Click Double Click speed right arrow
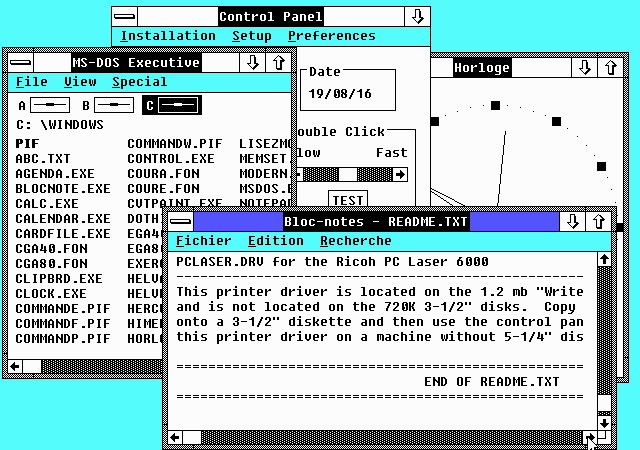The image size is (640, 450). coord(400,175)
